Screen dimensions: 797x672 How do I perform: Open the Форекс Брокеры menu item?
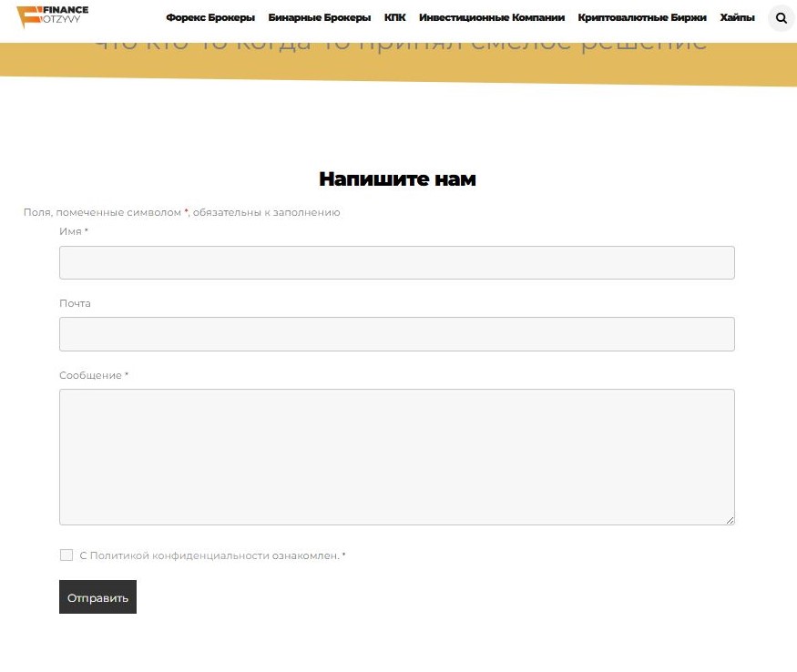tap(210, 18)
